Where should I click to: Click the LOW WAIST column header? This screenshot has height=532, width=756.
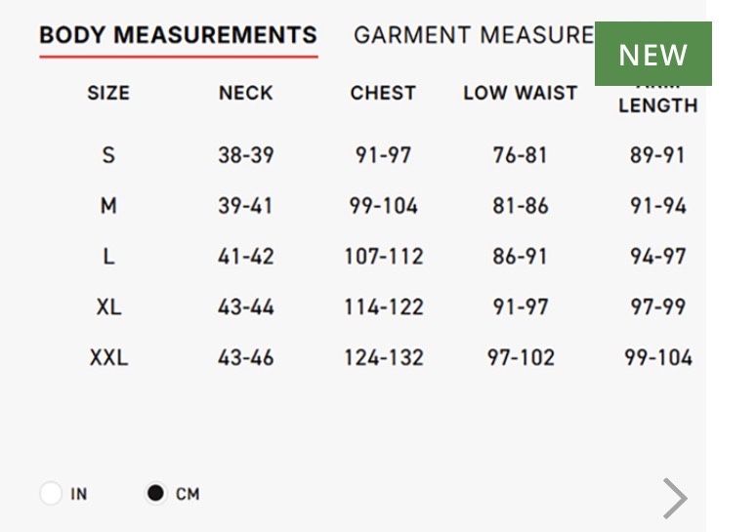point(520,94)
